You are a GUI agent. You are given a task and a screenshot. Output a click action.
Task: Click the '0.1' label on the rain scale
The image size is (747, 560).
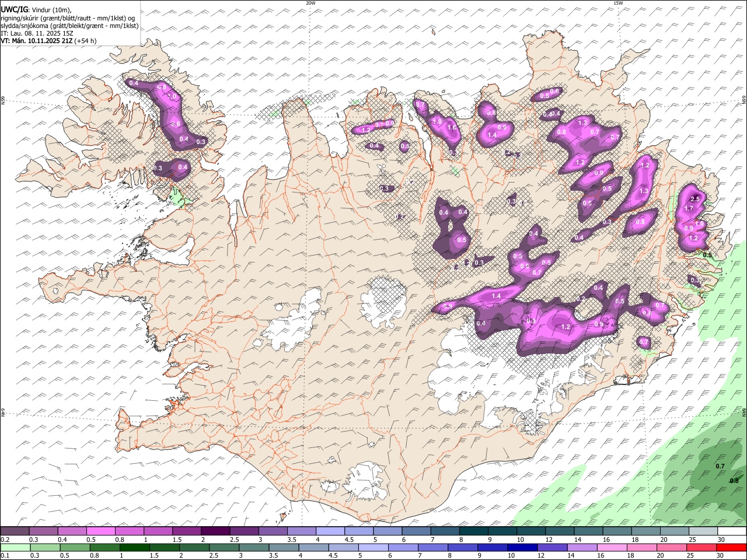point(5,556)
